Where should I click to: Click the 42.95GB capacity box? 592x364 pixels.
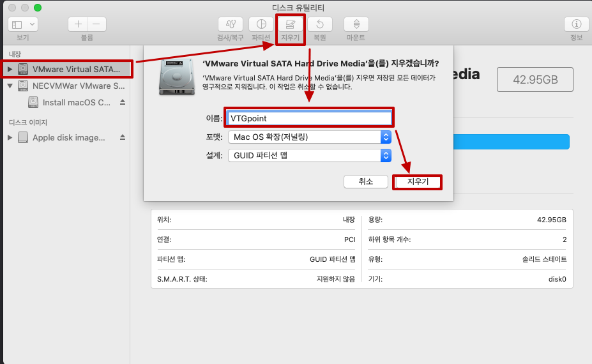pyautogui.click(x=535, y=80)
